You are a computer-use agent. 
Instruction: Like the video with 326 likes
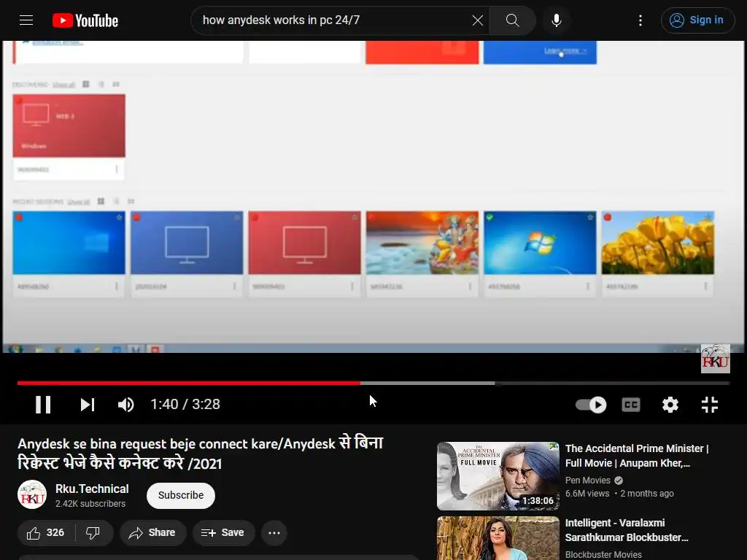(46, 533)
